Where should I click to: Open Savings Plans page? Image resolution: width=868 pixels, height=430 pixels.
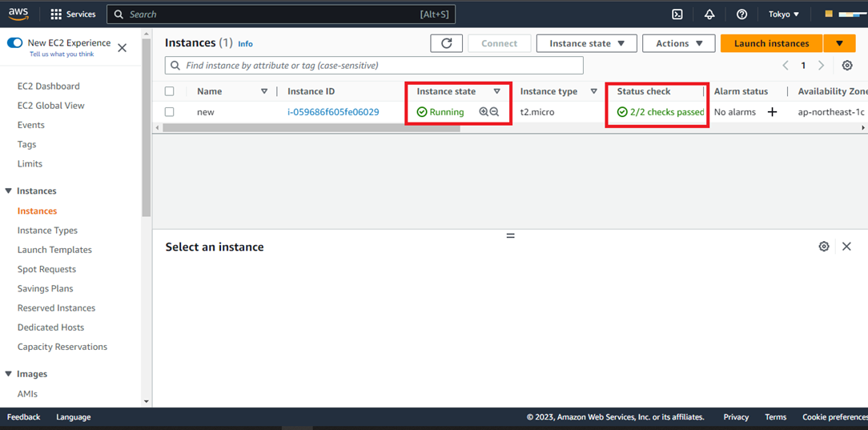click(46, 288)
